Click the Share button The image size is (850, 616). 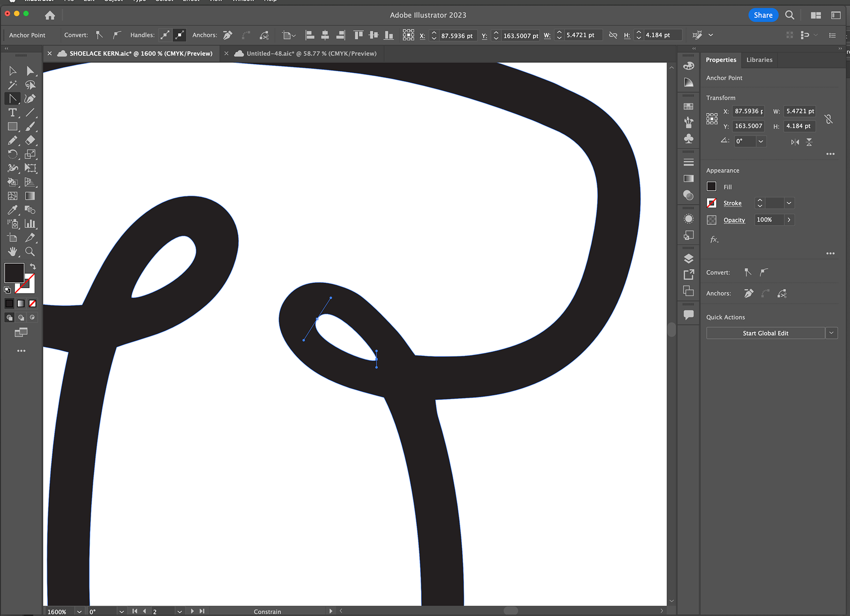pyautogui.click(x=763, y=15)
